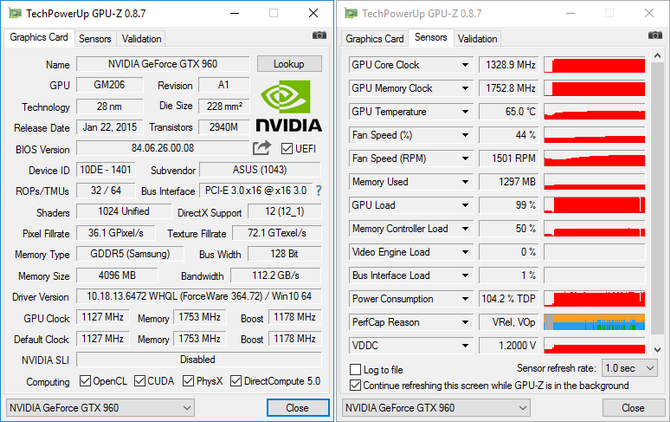This screenshot has height=422, width=670.
Task: Enable the Log to file checkbox
Action: 355,369
